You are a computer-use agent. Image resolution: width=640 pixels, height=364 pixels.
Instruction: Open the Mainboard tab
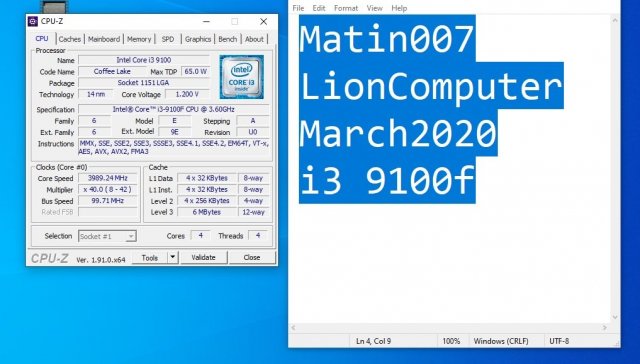coord(104,39)
